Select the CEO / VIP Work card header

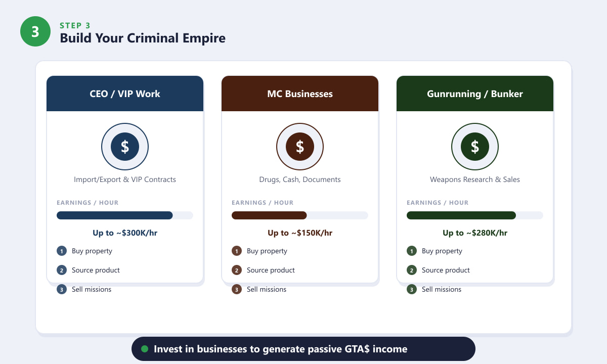tap(125, 94)
